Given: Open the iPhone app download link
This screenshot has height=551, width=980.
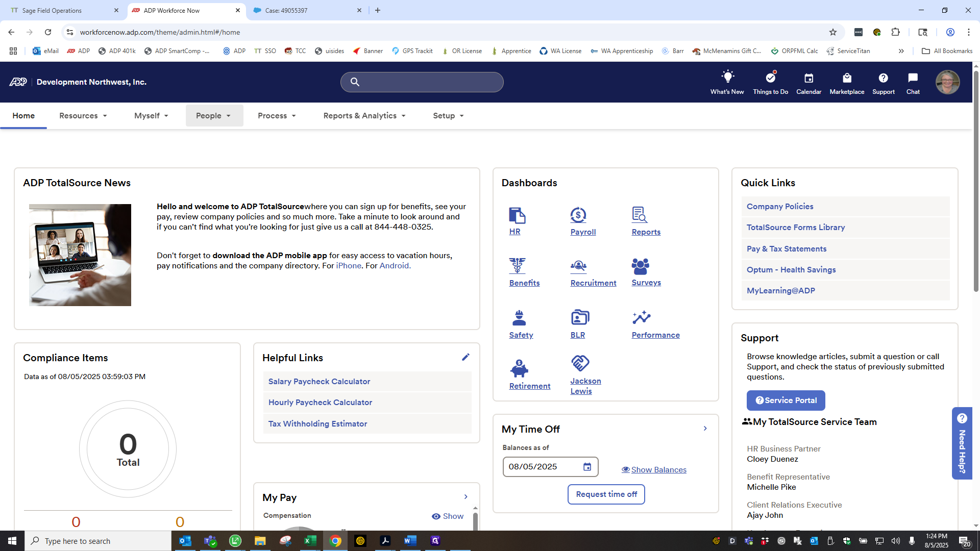Looking at the screenshot, I should [349, 266].
